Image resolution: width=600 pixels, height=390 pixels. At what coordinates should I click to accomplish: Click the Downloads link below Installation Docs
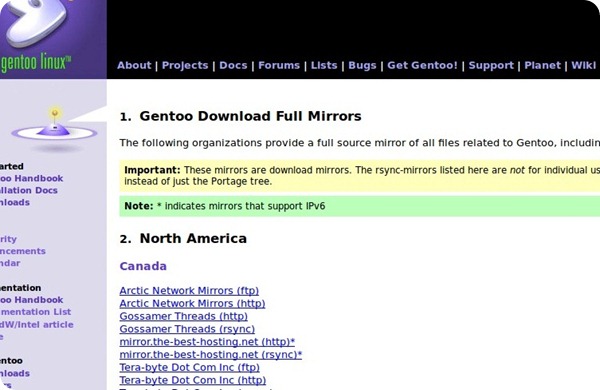coord(15,202)
